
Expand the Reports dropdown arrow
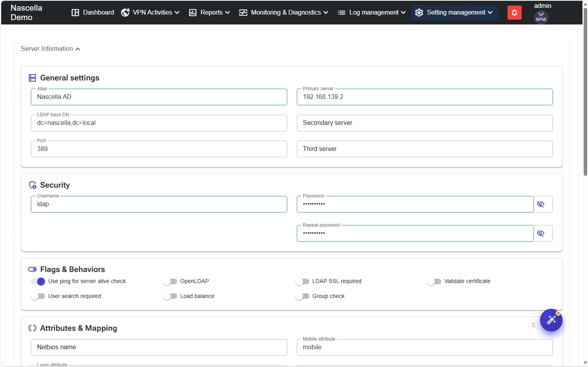pos(227,13)
